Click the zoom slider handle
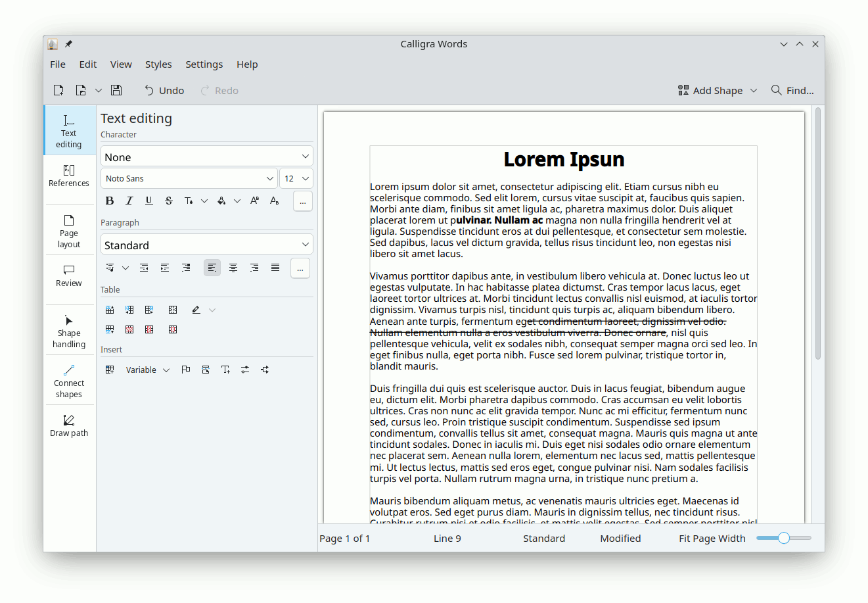Screen dimensions: 868x603 (x=783, y=538)
